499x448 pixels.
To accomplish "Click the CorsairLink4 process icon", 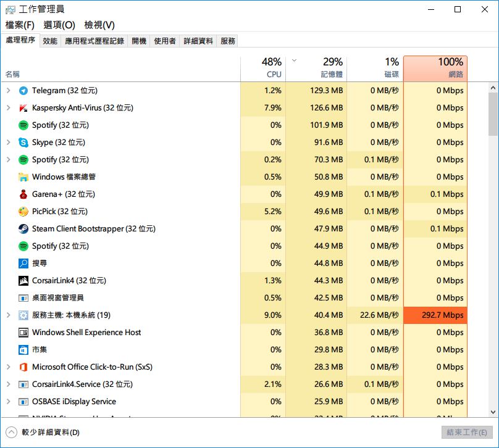I will click(23, 281).
